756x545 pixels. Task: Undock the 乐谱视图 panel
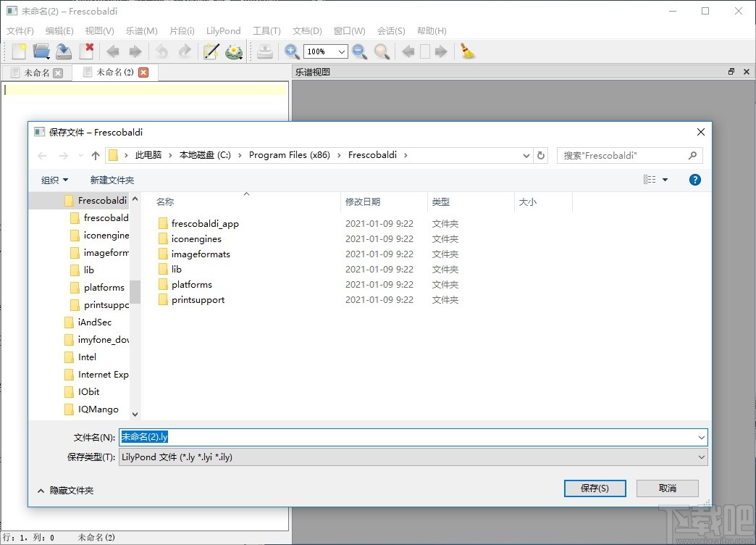(x=731, y=72)
